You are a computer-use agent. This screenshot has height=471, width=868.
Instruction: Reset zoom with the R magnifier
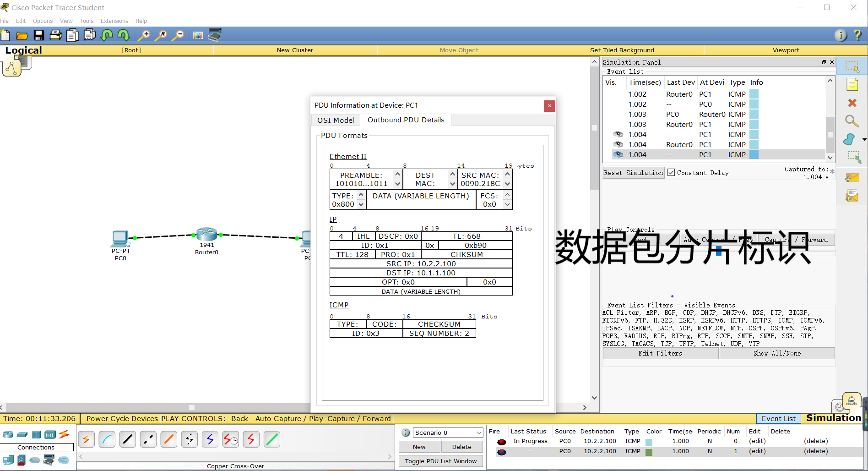click(161, 35)
